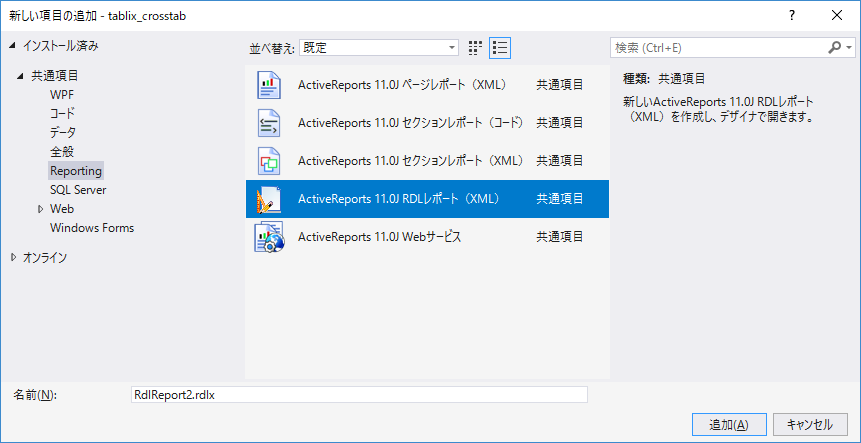Select the 全般 category
This screenshot has width=861, height=443.
pyautogui.click(x=62, y=152)
